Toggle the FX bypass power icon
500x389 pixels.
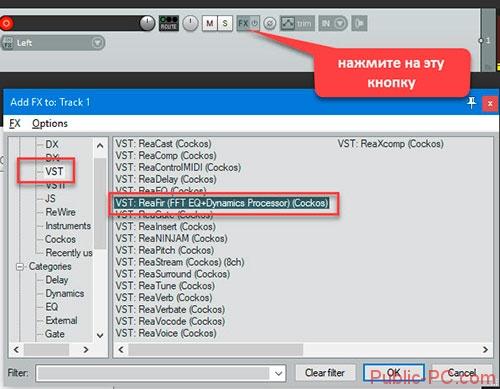tap(255, 23)
